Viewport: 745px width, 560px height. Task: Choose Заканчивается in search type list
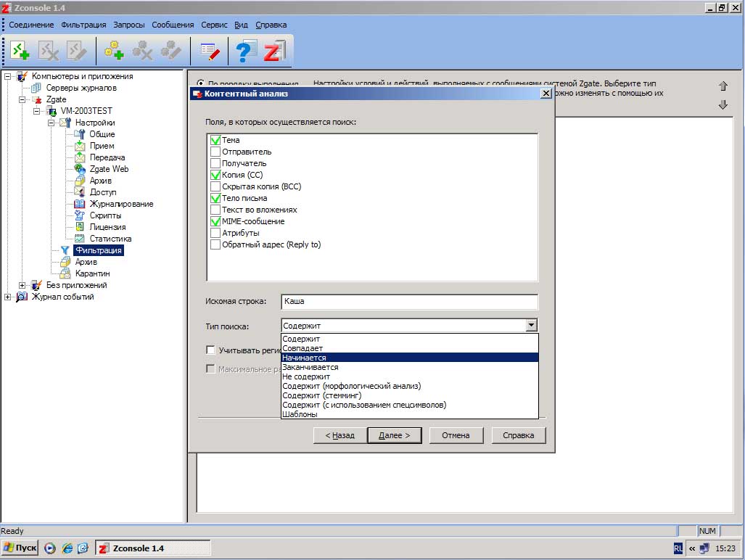[410, 367]
